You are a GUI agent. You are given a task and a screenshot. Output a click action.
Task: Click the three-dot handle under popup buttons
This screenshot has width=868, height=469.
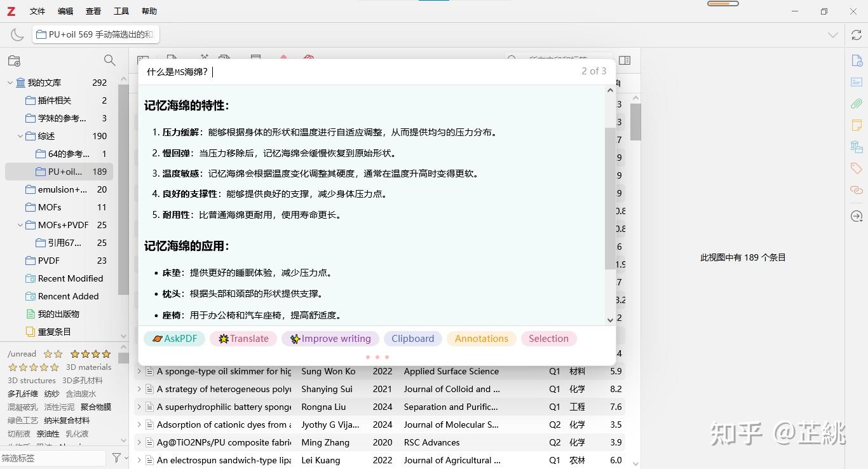(x=377, y=357)
